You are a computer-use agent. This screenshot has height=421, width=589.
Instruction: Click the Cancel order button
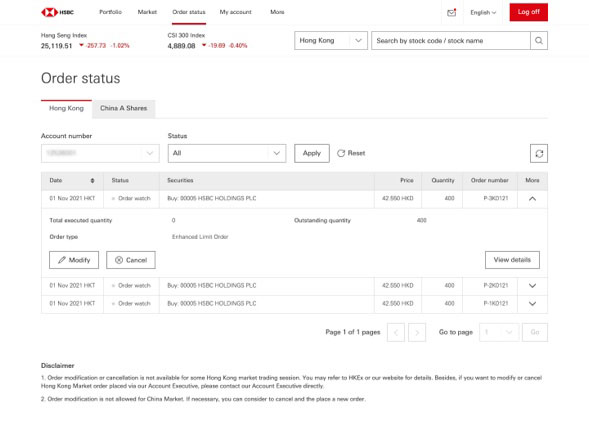(131, 260)
